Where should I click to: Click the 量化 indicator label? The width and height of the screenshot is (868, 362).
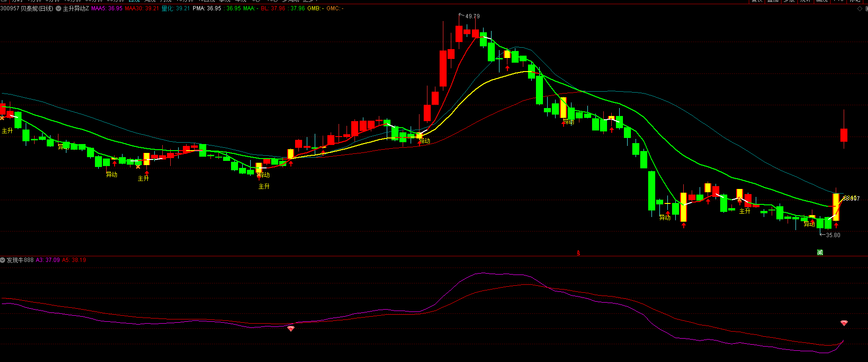(175, 8)
